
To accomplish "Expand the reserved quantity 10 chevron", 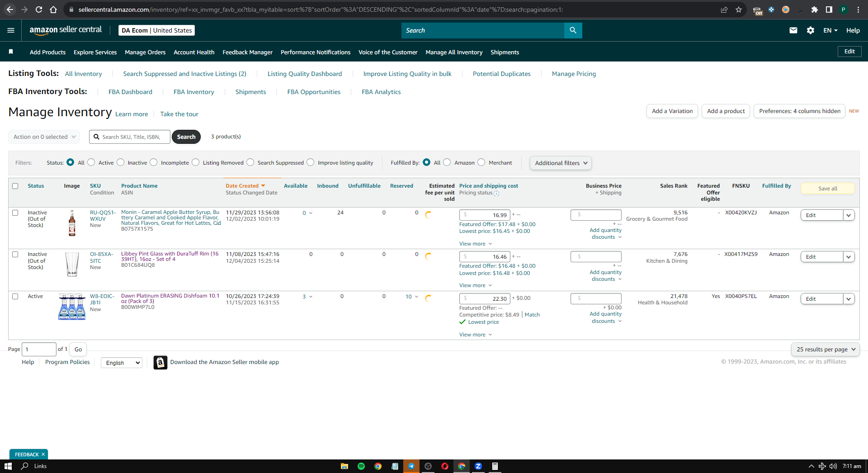I will (x=416, y=297).
